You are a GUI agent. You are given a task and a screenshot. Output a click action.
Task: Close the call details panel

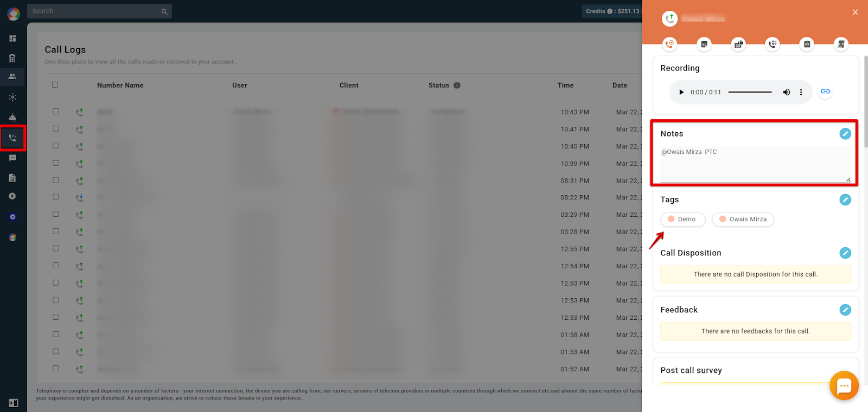tap(855, 12)
